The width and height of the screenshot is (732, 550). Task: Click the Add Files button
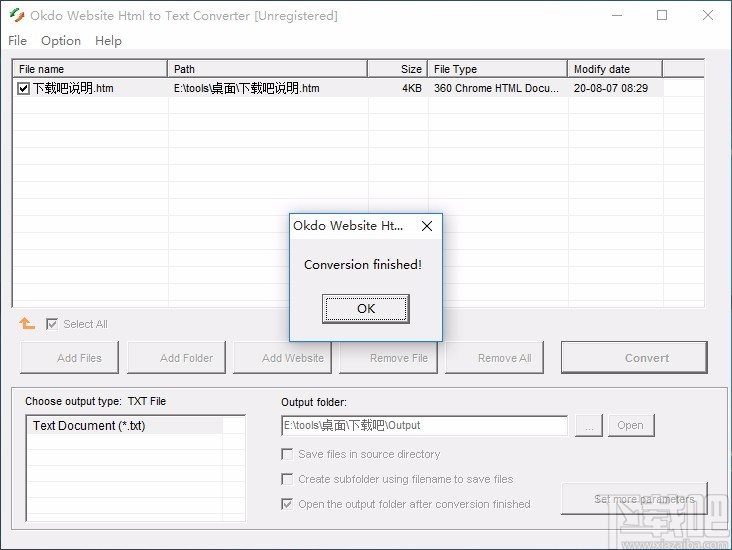pyautogui.click(x=70, y=358)
